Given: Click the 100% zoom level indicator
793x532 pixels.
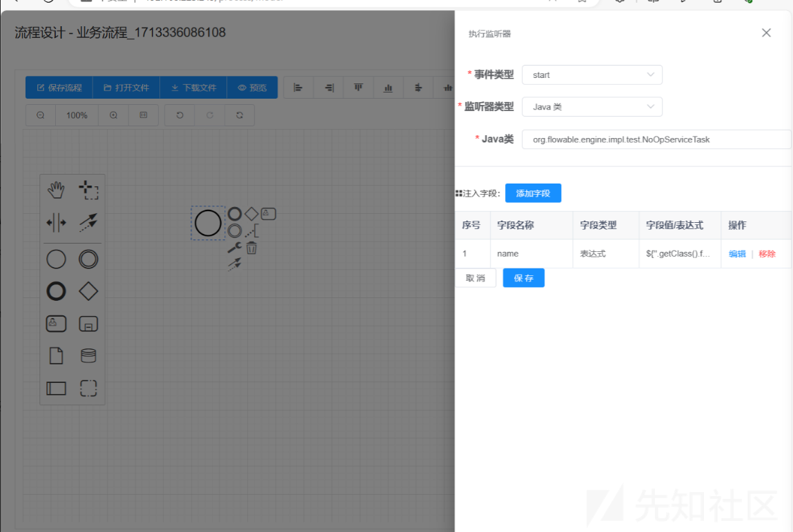Looking at the screenshot, I should coord(77,115).
